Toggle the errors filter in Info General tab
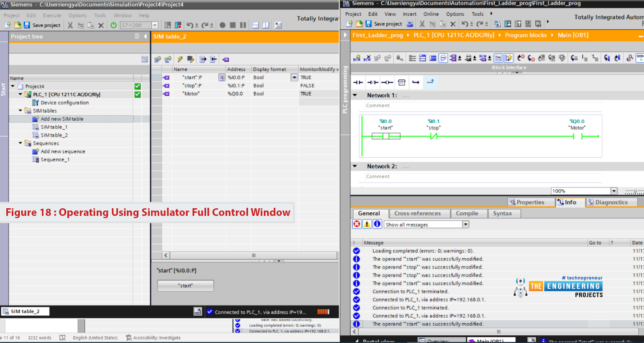 click(357, 224)
